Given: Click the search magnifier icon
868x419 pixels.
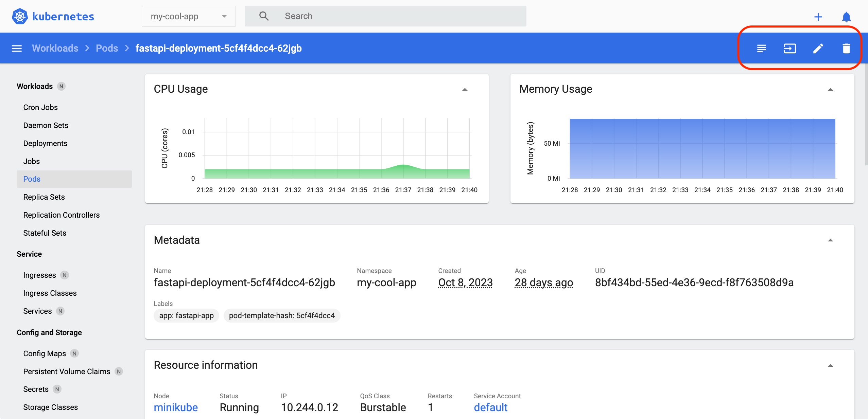Looking at the screenshot, I should click(264, 16).
